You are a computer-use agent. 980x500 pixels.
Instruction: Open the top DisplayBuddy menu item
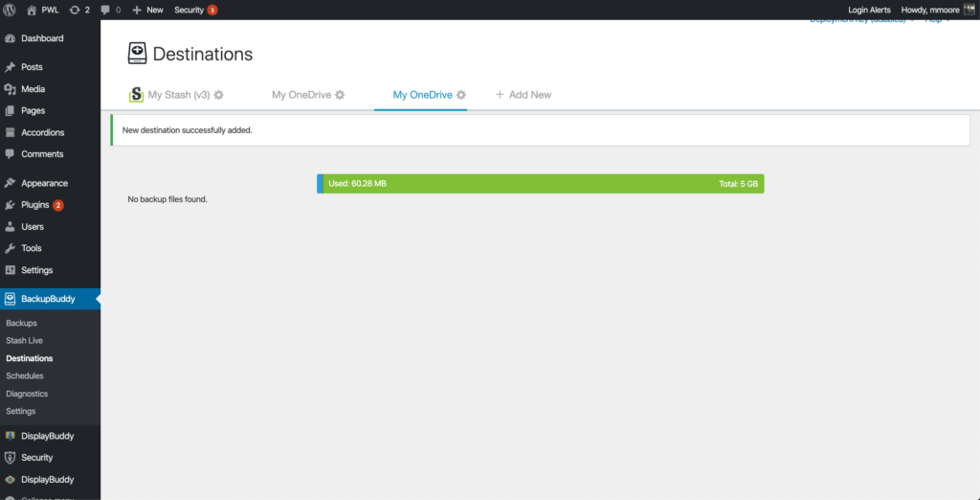point(50,436)
